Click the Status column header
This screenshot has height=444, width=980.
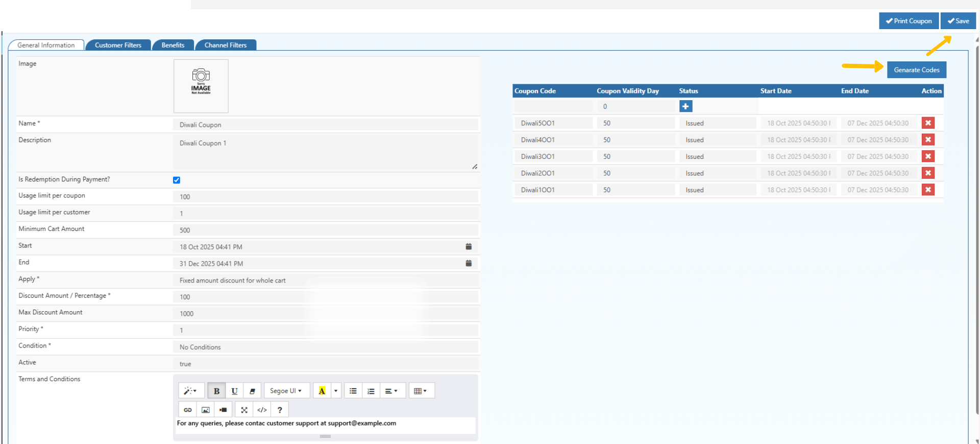tap(689, 91)
